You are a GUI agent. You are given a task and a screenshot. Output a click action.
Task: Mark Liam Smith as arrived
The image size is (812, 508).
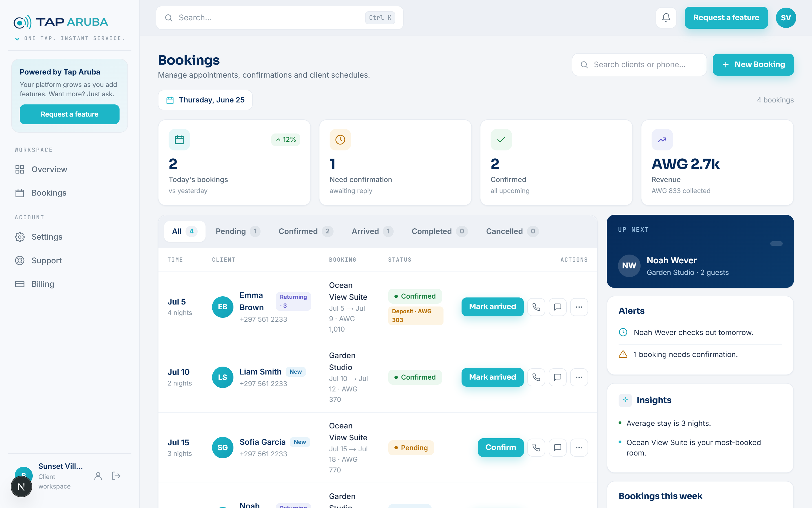492,377
